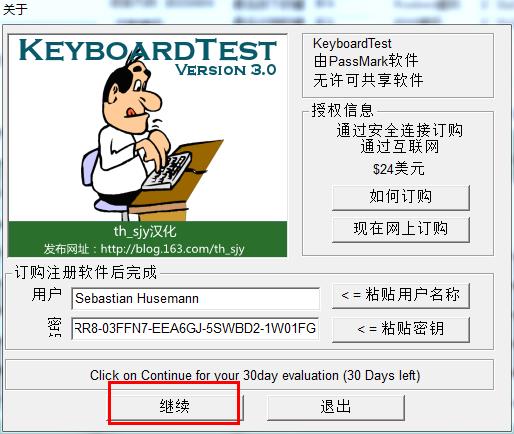Focus the license key input field
The image size is (514, 434).
pos(195,329)
